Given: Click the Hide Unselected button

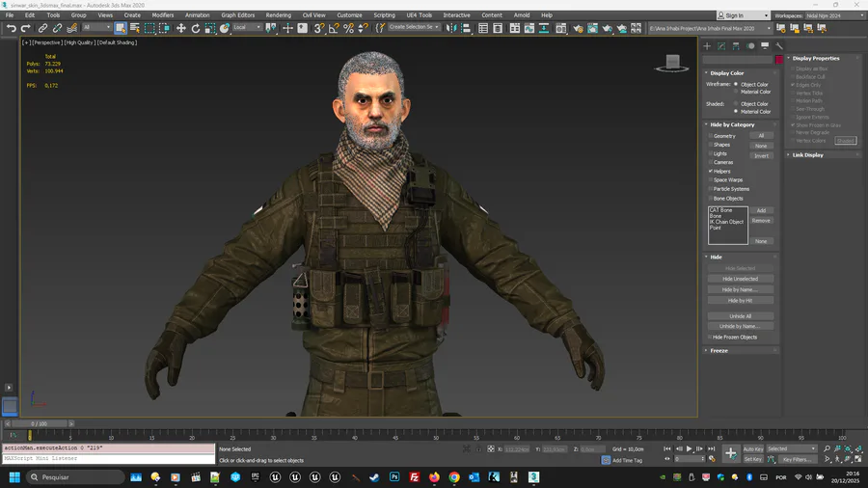Looking at the screenshot, I should pos(740,279).
